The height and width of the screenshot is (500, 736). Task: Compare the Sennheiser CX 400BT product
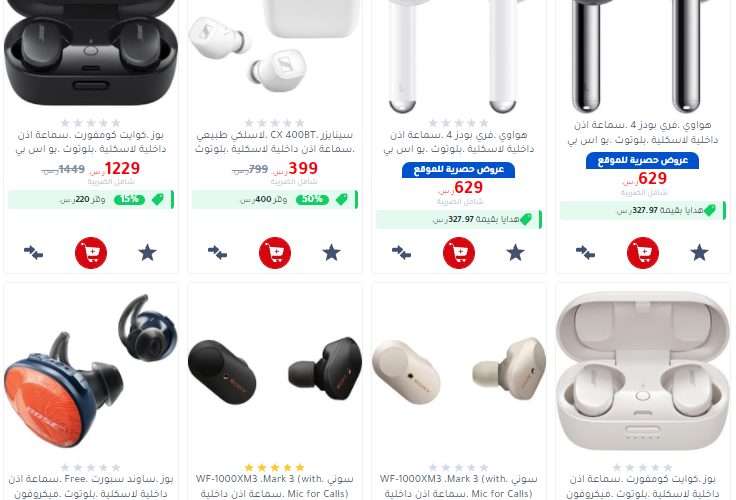[x=217, y=253]
